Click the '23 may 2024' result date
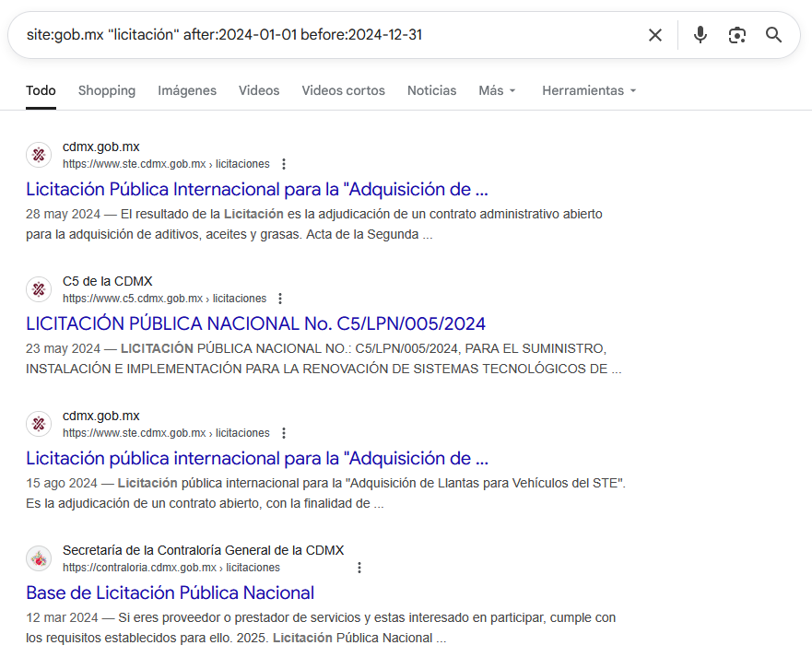 (64, 348)
